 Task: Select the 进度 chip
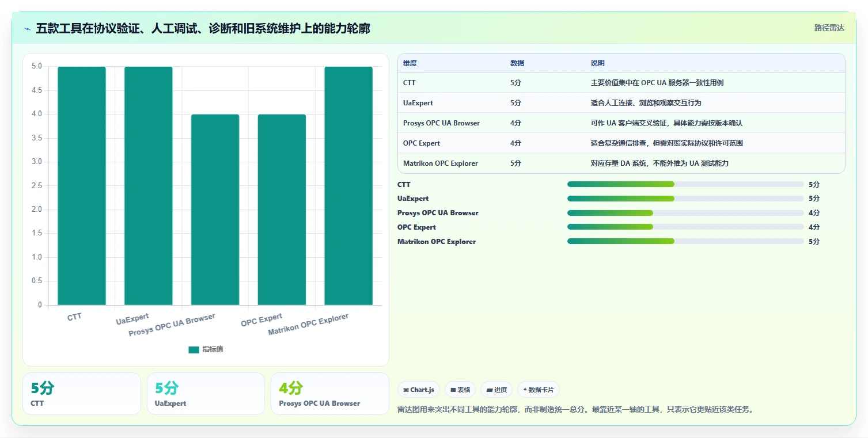click(x=496, y=390)
